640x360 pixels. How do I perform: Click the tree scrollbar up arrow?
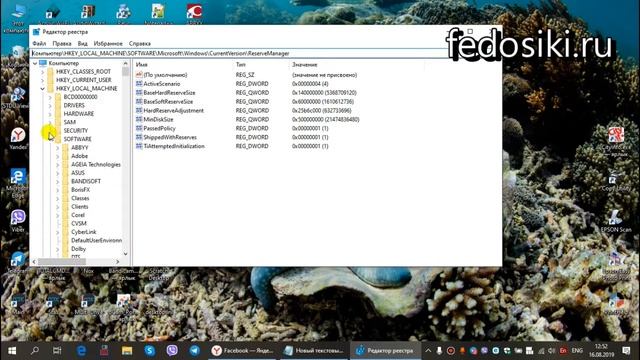(125, 64)
